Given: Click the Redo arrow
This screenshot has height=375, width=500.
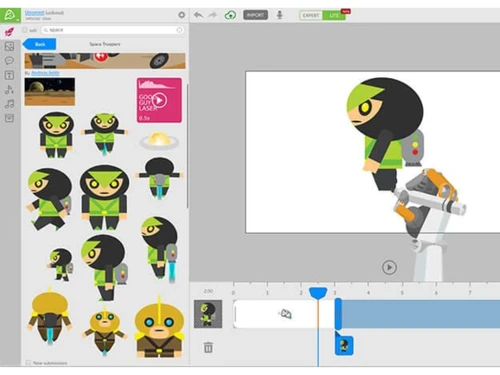Looking at the screenshot, I should (212, 15).
